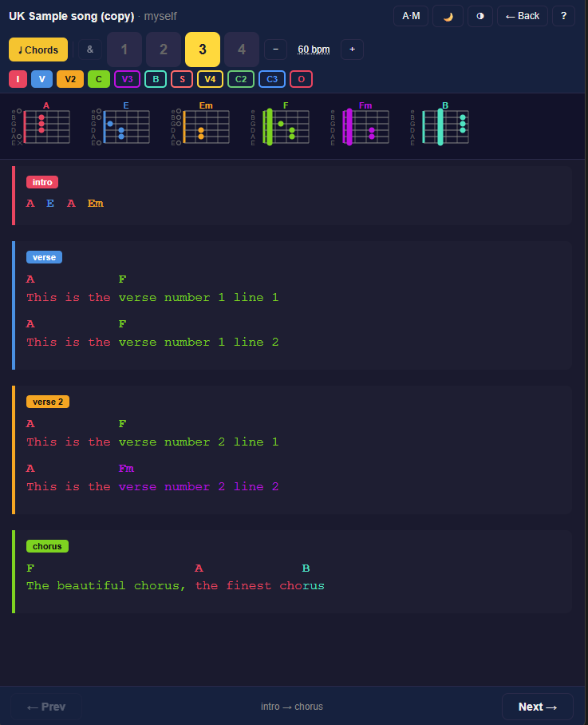
Task: Click lyric 'verse number 1 line 1'
Action: pos(199,297)
